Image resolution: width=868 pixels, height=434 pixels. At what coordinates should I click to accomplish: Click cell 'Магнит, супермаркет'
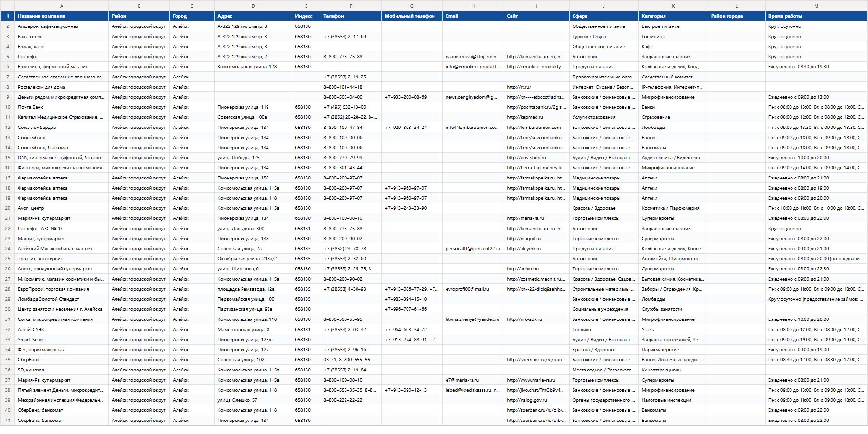[x=62, y=239]
